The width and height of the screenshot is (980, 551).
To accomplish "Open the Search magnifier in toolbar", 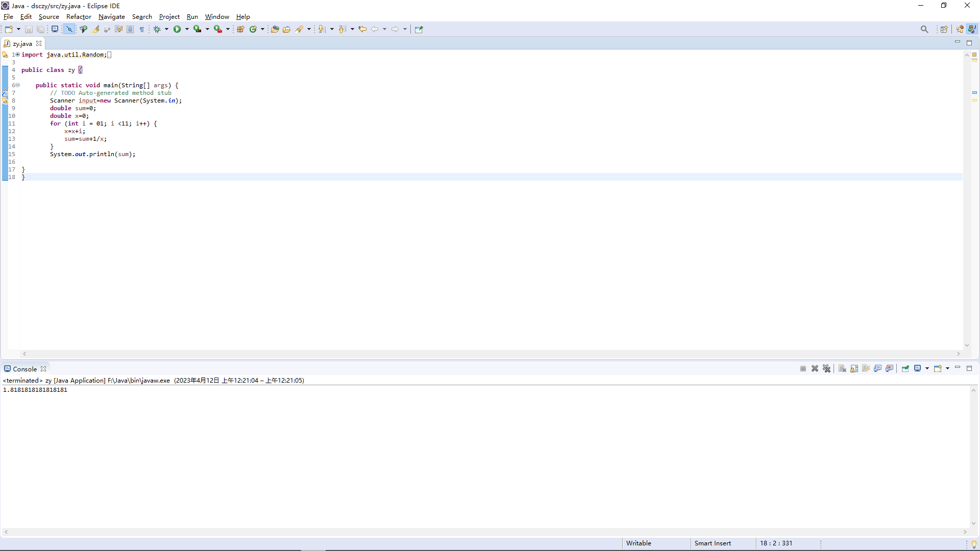I will [x=924, y=29].
